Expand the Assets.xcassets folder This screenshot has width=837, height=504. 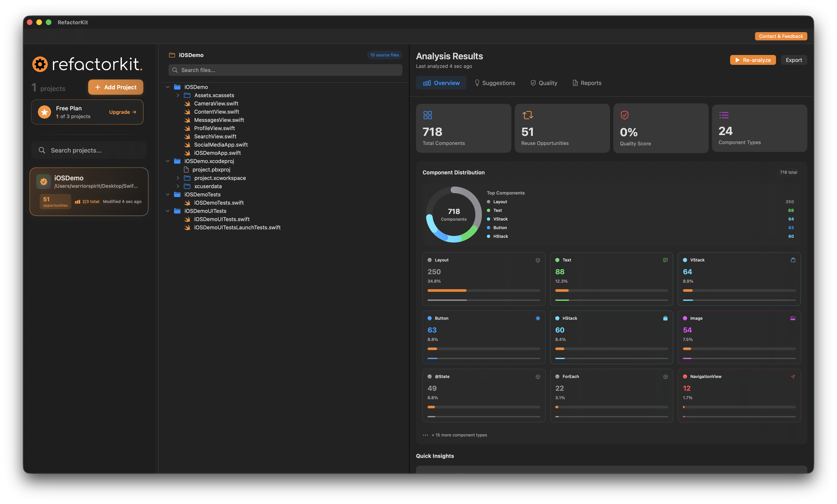pyautogui.click(x=178, y=96)
